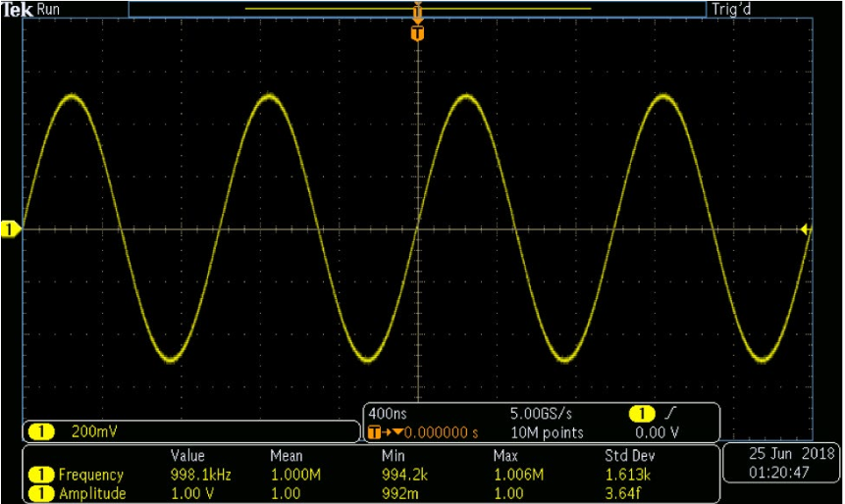Click the 3.64f amplitude std dev value
This screenshot has height=504, width=845.
(623, 494)
